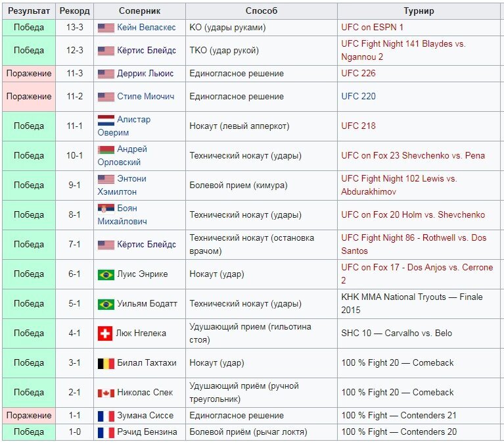Open the Деррик Льюис link
The image size is (504, 444).
145,74
